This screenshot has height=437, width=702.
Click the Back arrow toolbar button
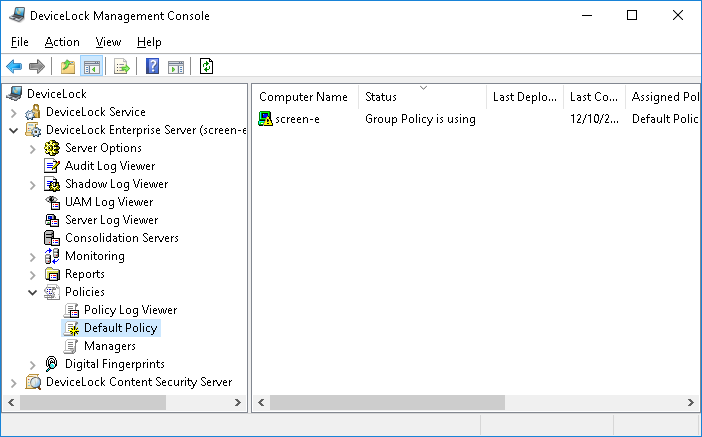tap(14, 67)
